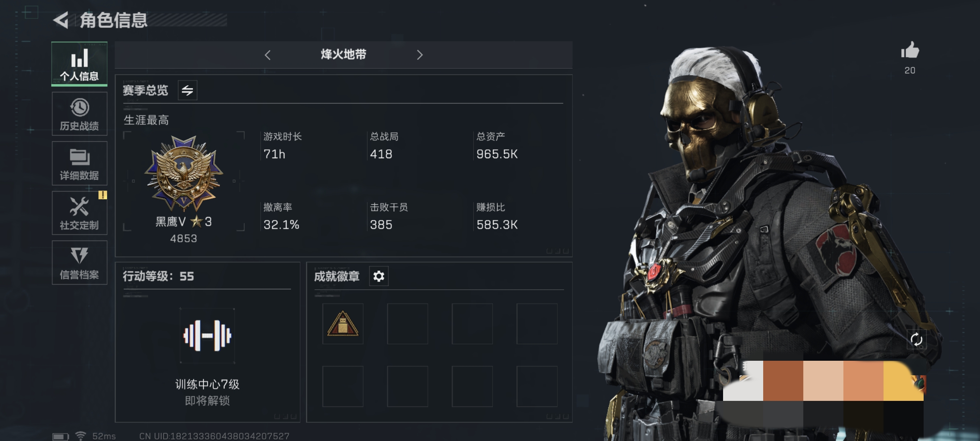Switch to previous mode with left chevron

coord(267,55)
